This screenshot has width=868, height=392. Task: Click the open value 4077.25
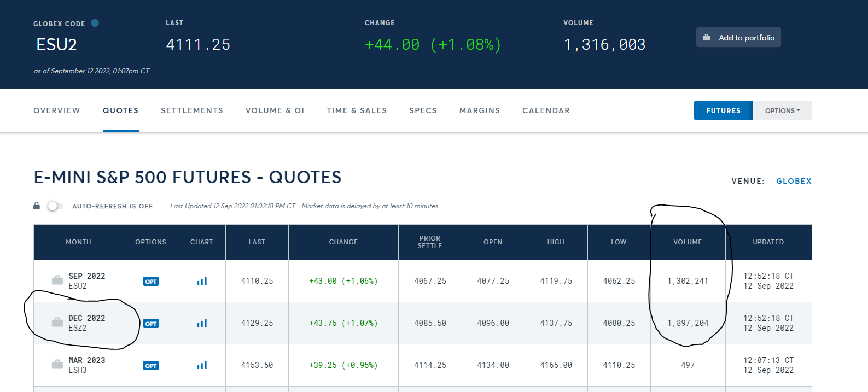point(493,281)
